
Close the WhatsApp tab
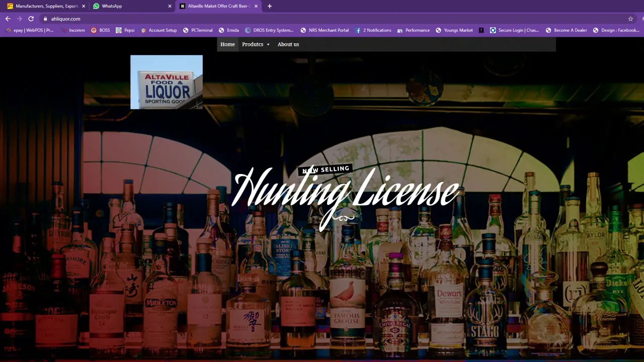pyautogui.click(x=170, y=6)
